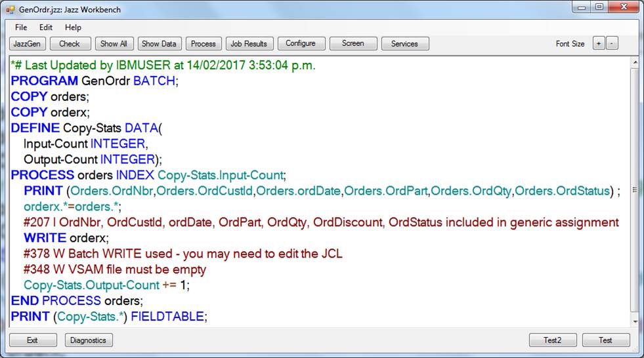Click the 'PROCESS orders INDEX' line
This screenshot has height=358, width=644.
pyautogui.click(x=148, y=175)
